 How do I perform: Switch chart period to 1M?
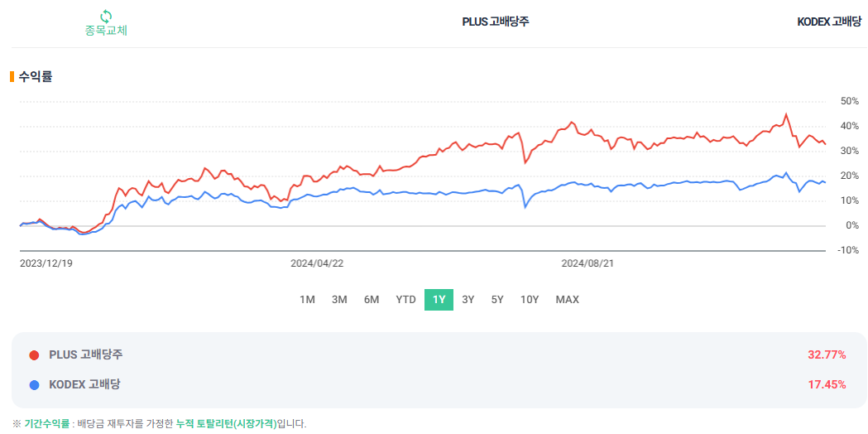307,300
